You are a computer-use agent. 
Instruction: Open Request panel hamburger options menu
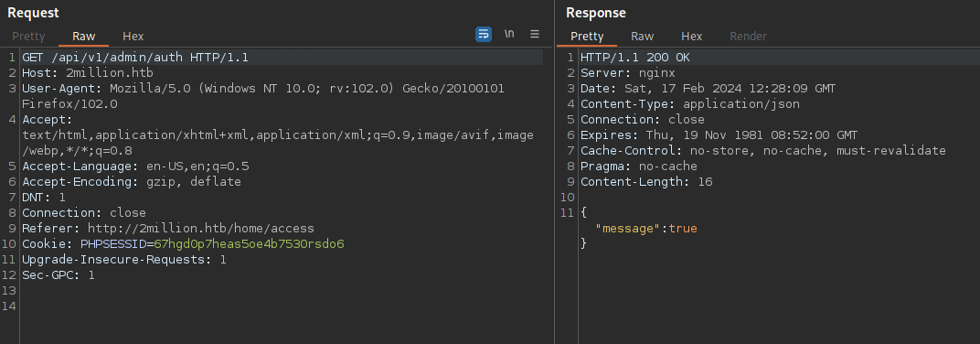[x=535, y=34]
